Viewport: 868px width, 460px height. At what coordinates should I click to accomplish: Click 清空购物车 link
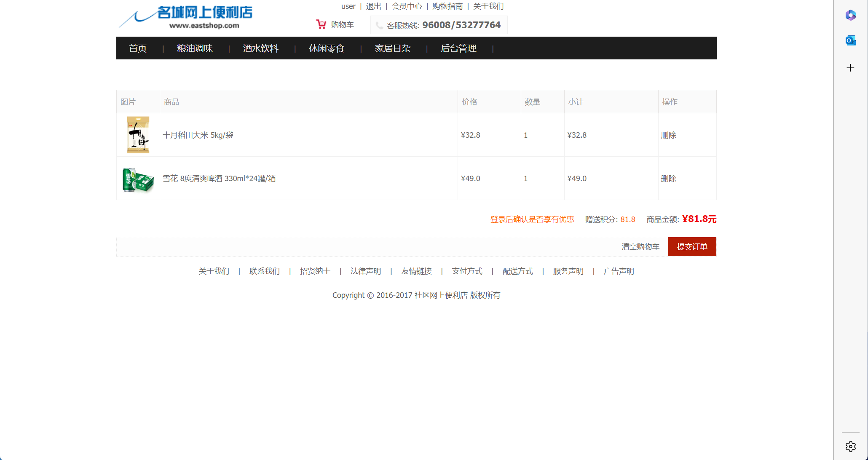[x=640, y=247]
